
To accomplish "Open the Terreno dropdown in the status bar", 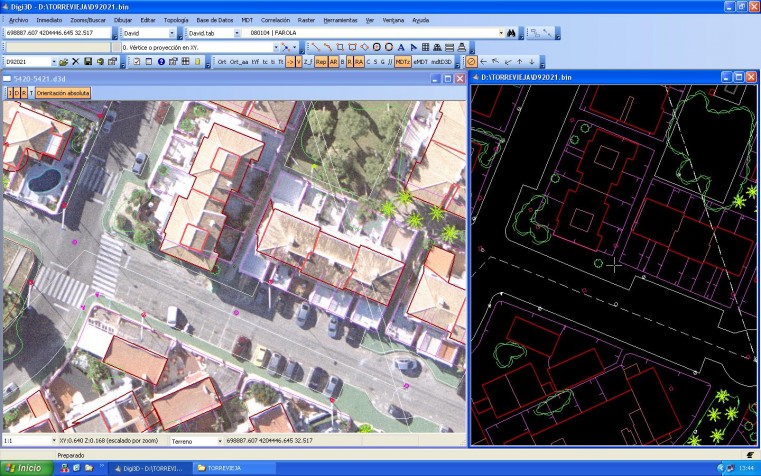I will 218,440.
